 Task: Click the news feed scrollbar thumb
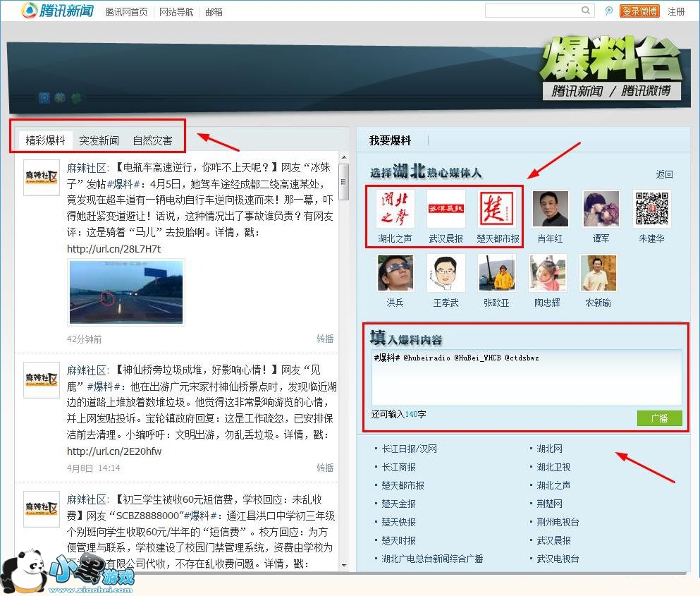coord(344,182)
